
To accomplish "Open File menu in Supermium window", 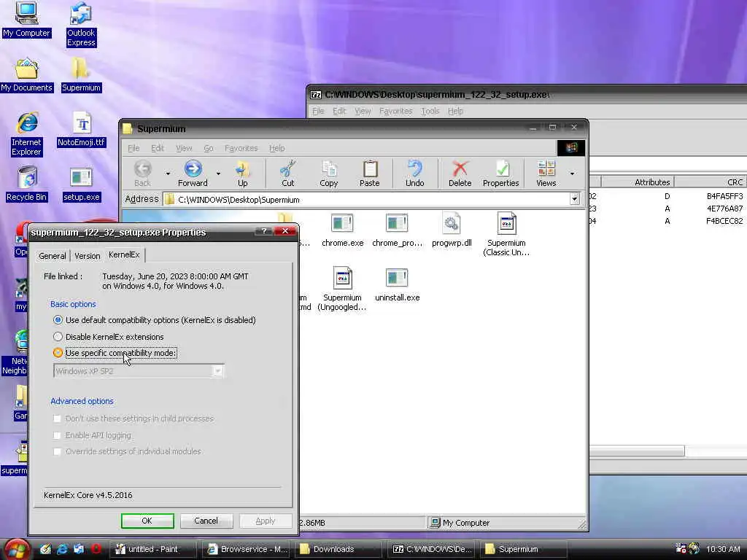I will 133,148.
